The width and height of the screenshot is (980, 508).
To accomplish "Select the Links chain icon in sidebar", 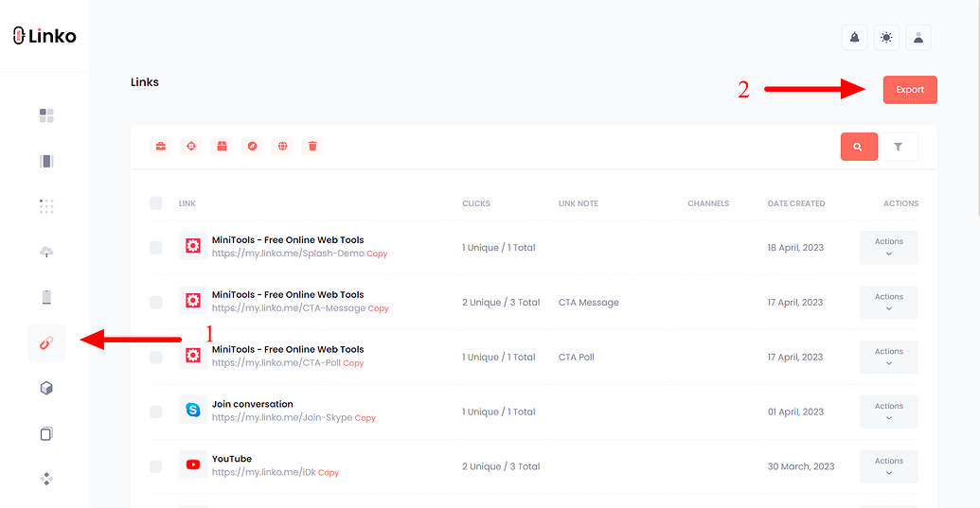I will tap(46, 342).
